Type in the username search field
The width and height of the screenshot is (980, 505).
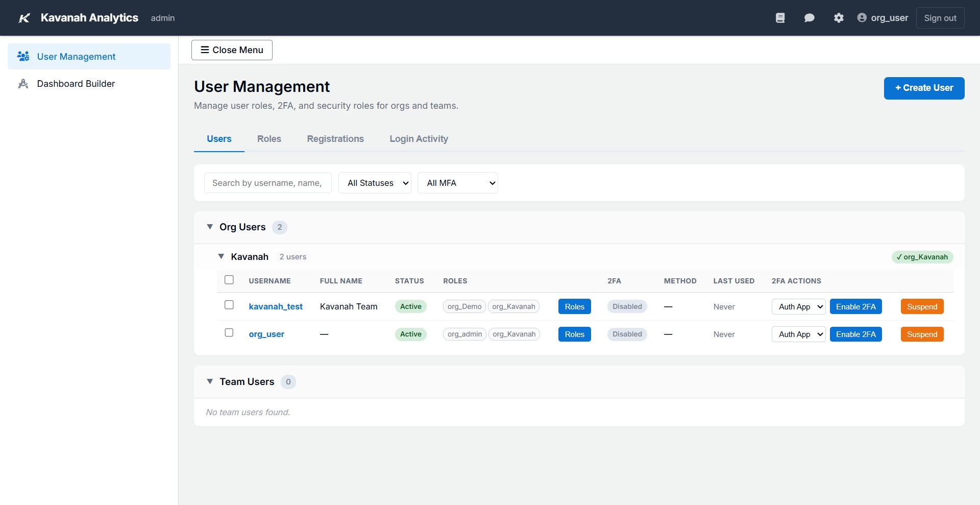[x=267, y=183]
